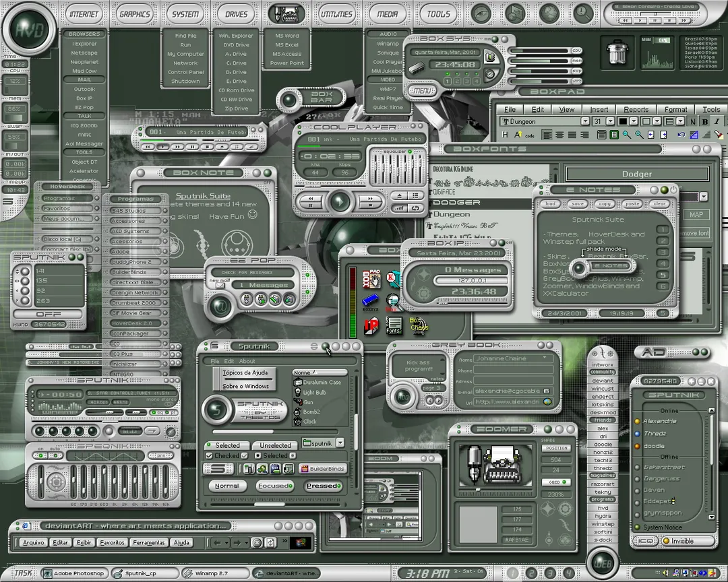This screenshot has height=582, width=728.
Task: Click the IP red icon in Box window
Action: (371, 325)
